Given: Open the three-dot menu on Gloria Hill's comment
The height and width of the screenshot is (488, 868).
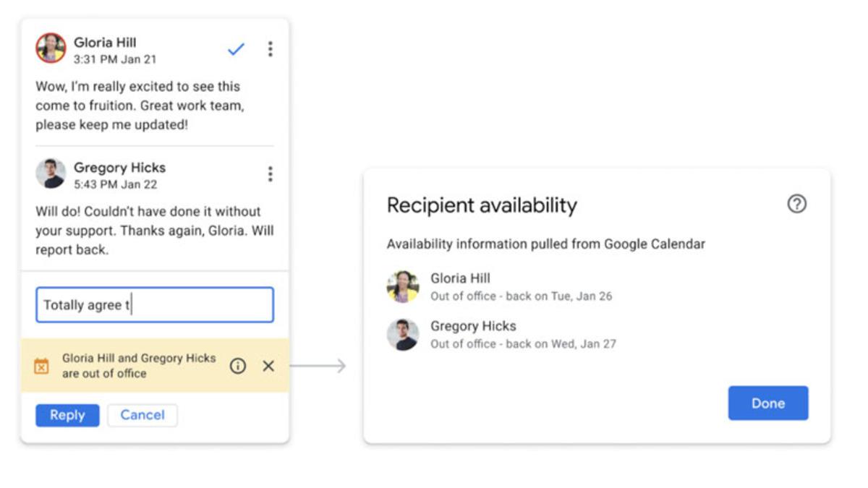Looking at the screenshot, I should click(268, 49).
